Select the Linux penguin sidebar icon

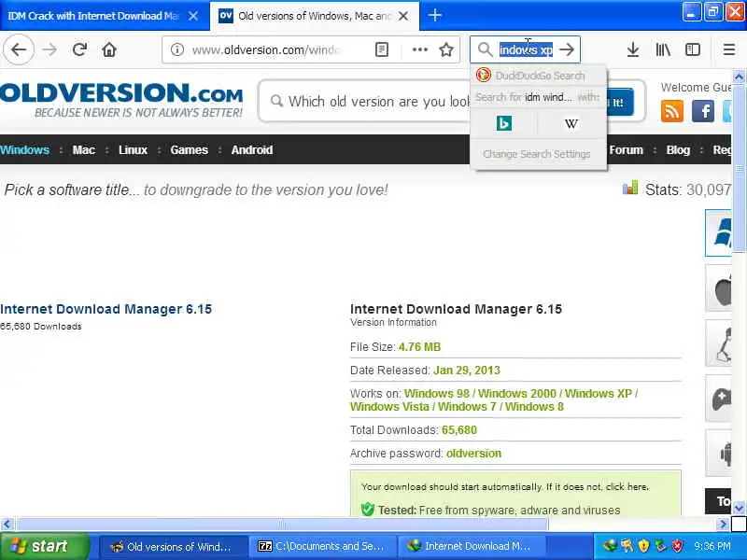(x=718, y=343)
